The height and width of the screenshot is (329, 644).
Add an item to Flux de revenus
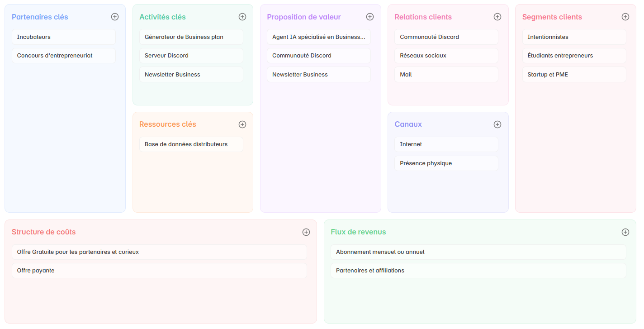(x=625, y=232)
